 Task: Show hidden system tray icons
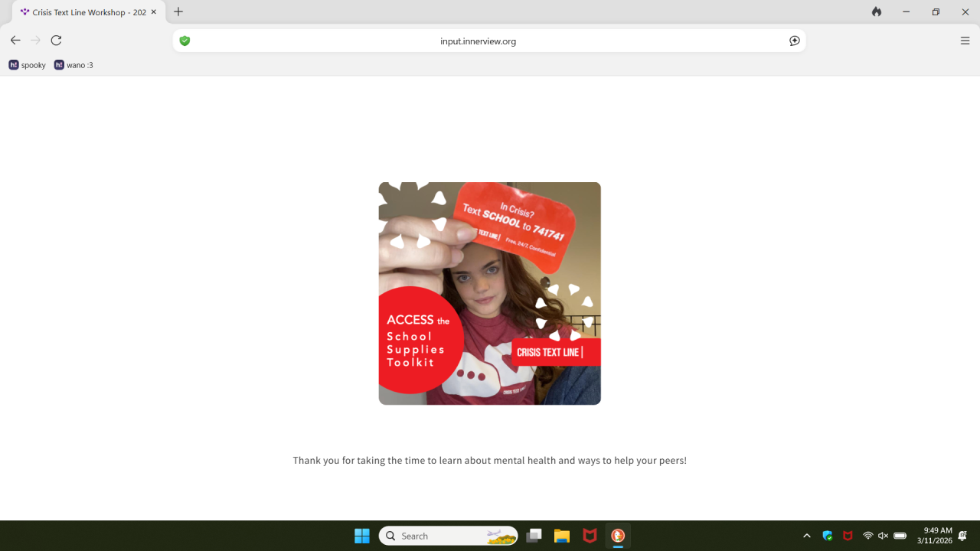tap(807, 536)
